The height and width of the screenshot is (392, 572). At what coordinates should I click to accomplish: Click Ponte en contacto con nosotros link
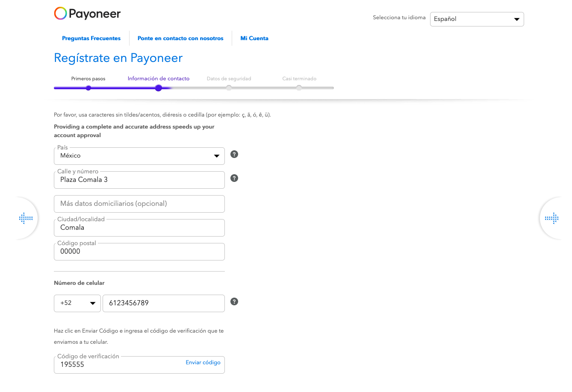[180, 38]
